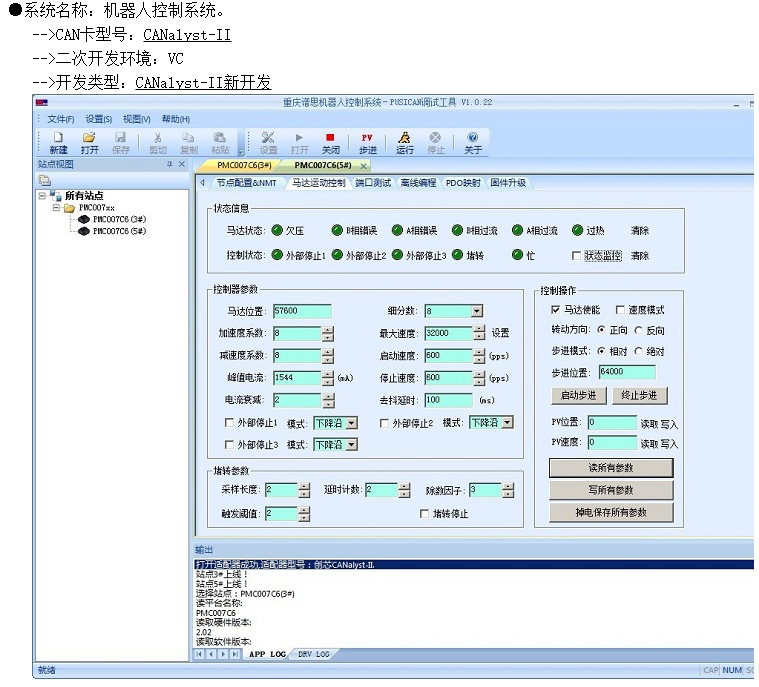Select 绝对 step mode
759x687 pixels.
point(638,351)
